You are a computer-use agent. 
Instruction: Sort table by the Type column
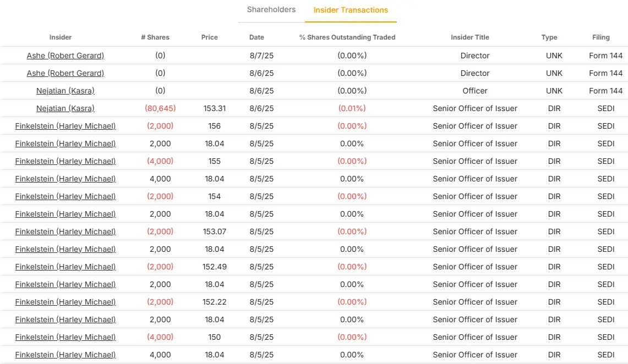[549, 37]
